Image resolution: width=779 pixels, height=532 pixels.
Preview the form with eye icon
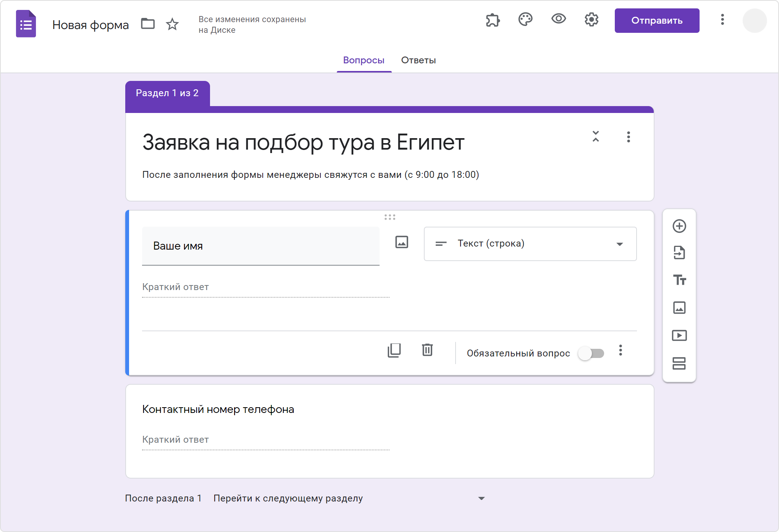[558, 19]
